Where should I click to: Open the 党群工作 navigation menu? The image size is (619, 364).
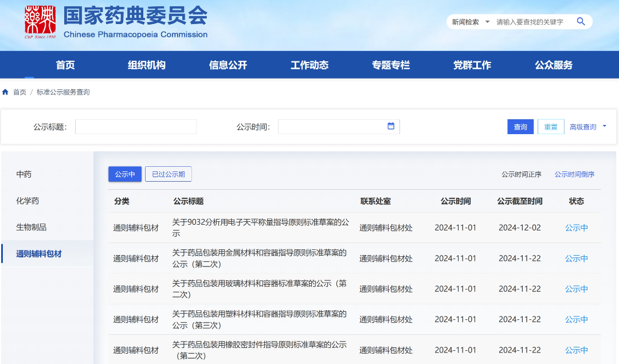[472, 65]
